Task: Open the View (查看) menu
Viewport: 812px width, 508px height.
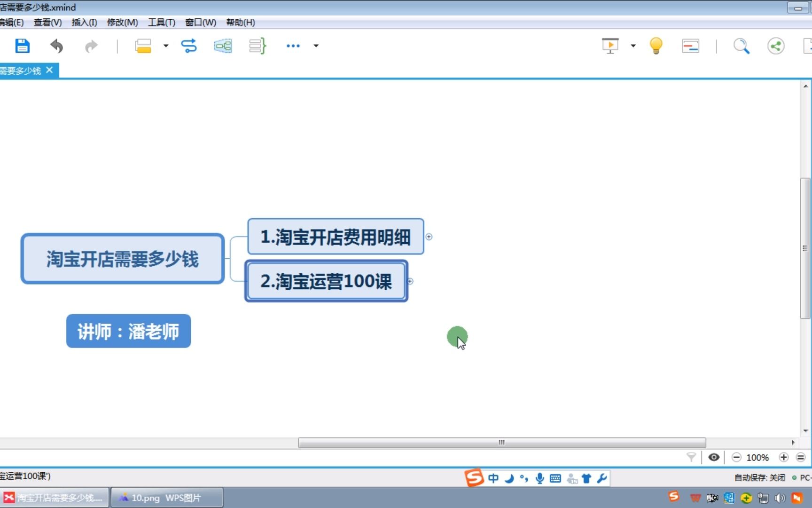Action: point(48,22)
